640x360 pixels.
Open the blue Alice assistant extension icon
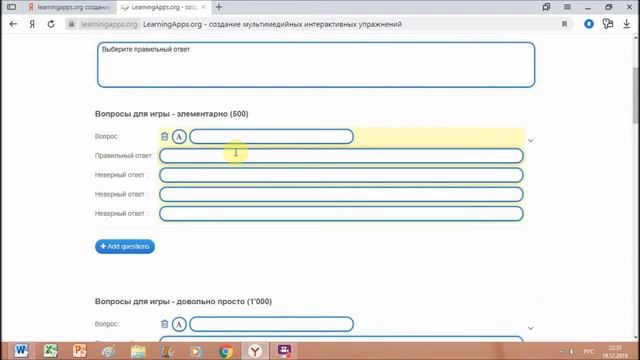click(x=589, y=24)
